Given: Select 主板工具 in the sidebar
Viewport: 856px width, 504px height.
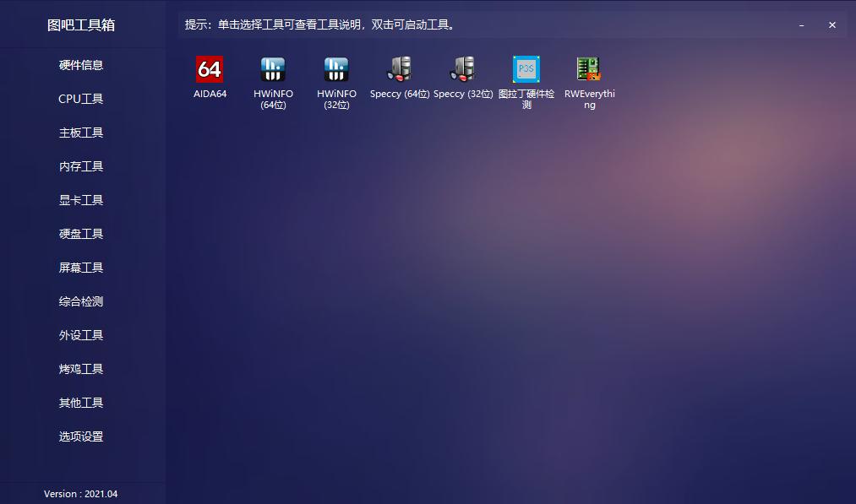Looking at the screenshot, I should (81, 132).
